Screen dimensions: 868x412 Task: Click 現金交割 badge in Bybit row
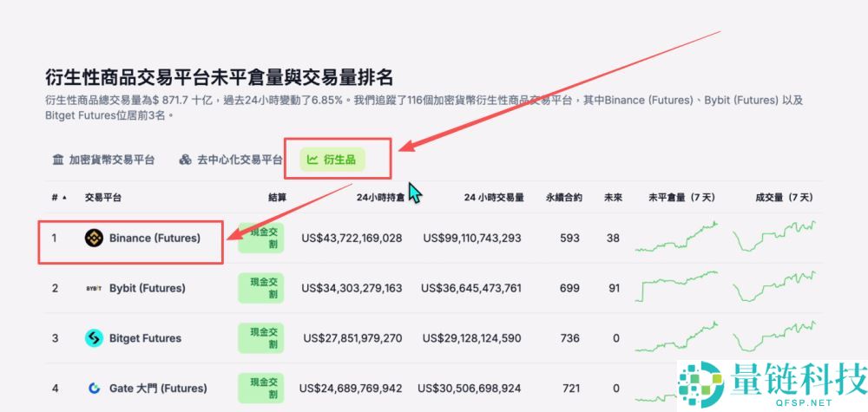pyautogui.click(x=260, y=288)
